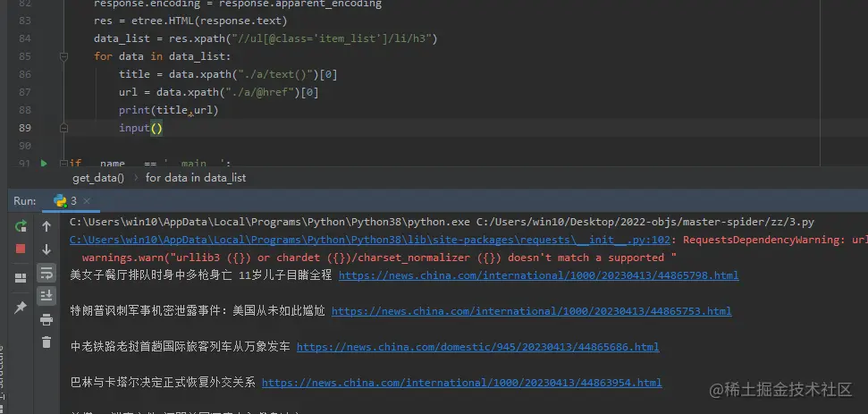Clear console output with the trash icon
The image size is (868, 414).
pos(46,342)
